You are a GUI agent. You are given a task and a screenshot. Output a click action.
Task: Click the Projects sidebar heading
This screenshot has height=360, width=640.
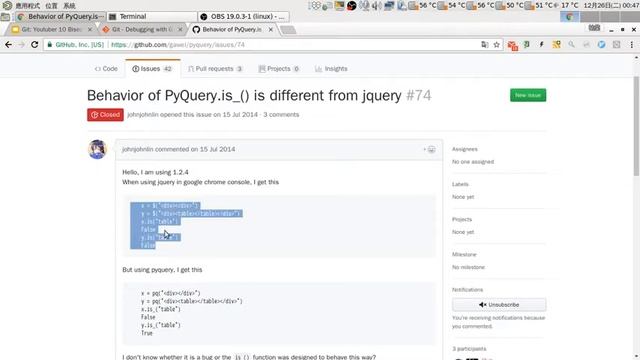tap(462, 219)
